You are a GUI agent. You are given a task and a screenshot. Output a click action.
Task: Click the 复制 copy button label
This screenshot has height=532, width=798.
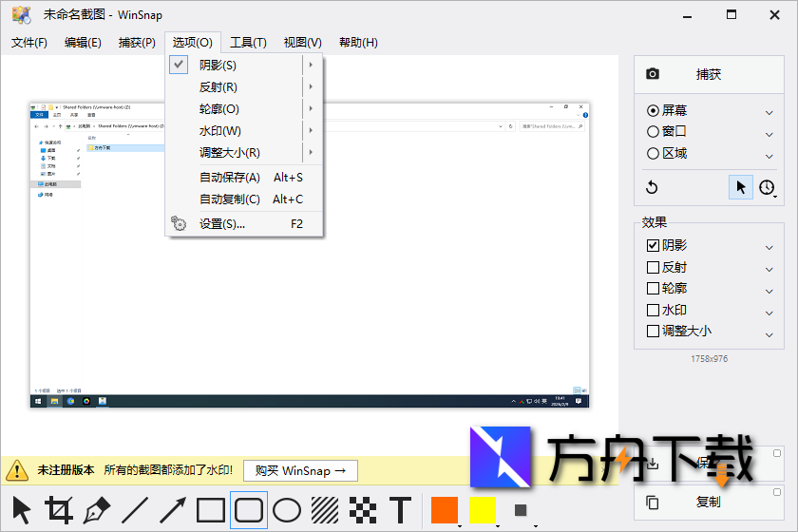[x=709, y=503]
